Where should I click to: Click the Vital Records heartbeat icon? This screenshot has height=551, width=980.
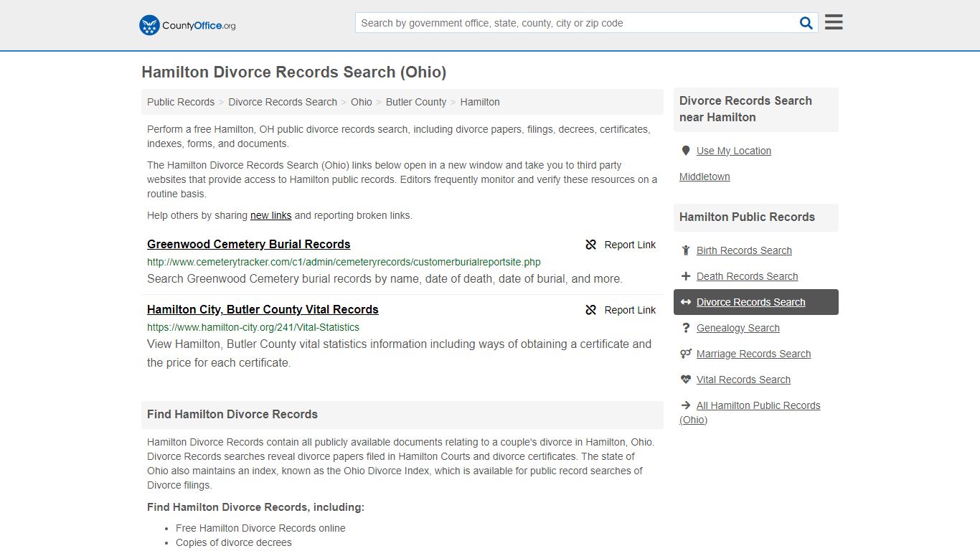point(686,380)
